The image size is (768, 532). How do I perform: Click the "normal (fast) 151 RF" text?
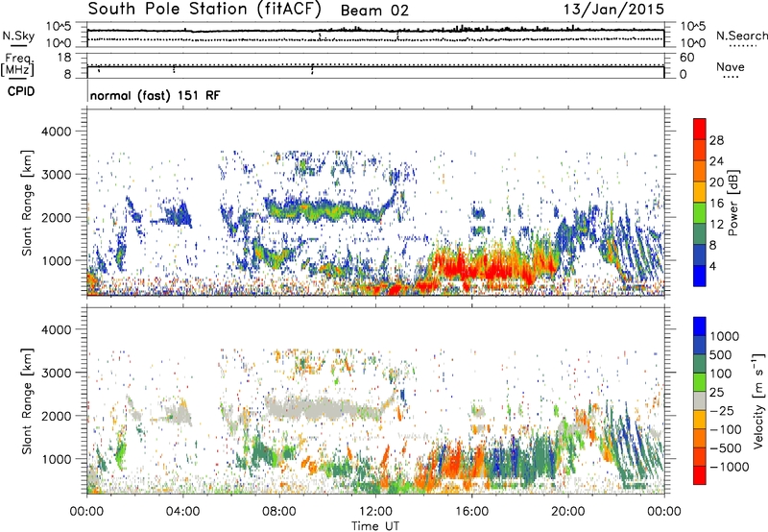[x=155, y=95]
